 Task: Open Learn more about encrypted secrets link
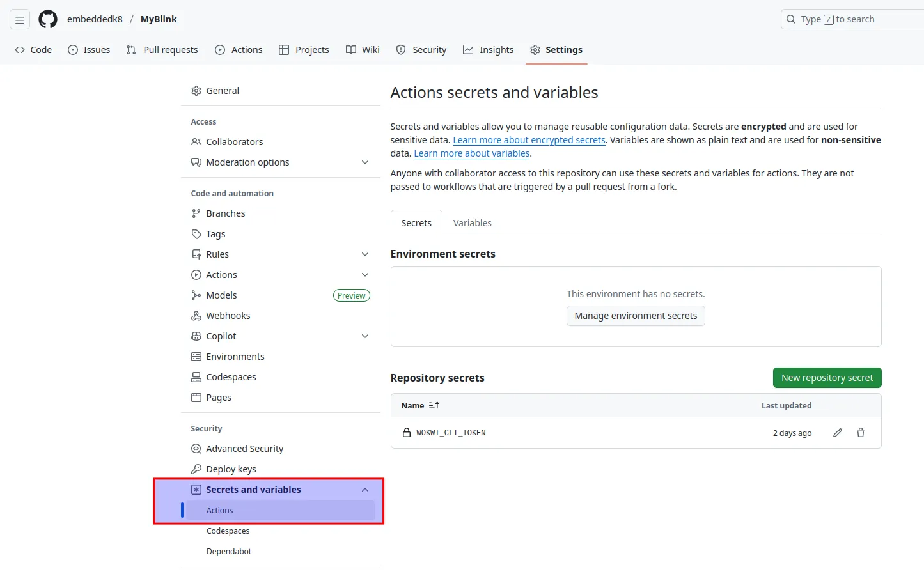pos(529,139)
